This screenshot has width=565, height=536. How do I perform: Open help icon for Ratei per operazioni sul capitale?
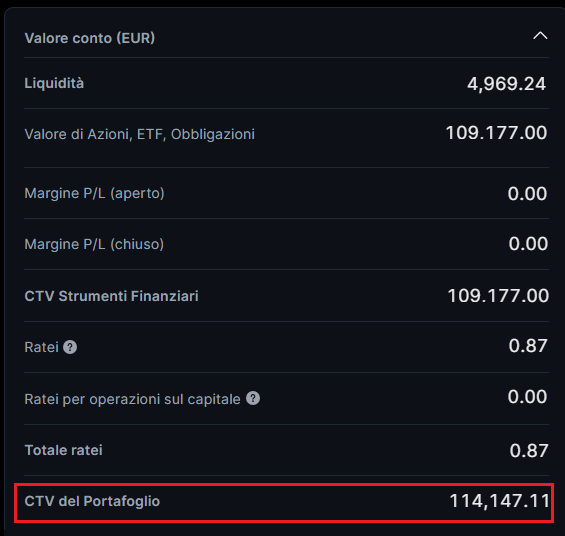[x=253, y=398]
